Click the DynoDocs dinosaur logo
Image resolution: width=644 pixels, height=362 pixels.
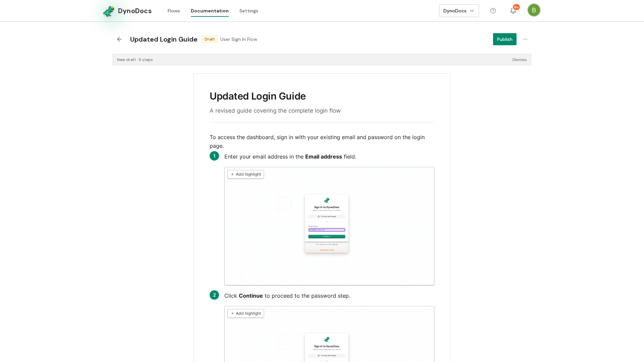click(x=109, y=11)
